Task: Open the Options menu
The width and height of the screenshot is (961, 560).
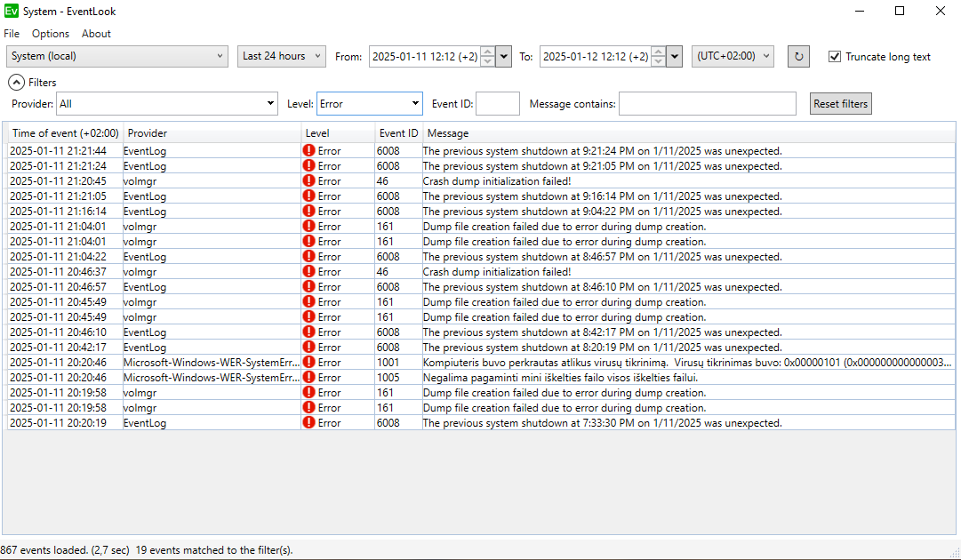Action: [51, 34]
